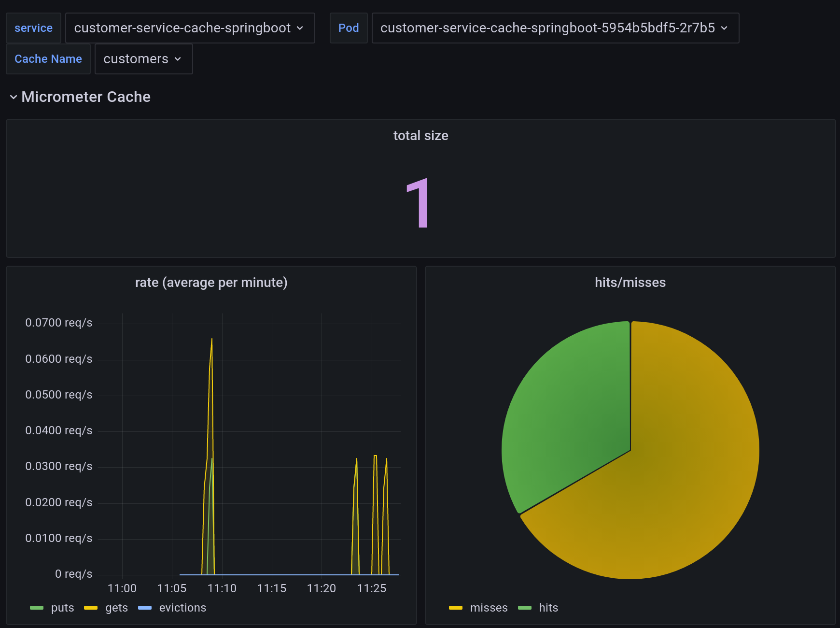The image size is (840, 628).
Task: Open the hits/misses panel title menu
Action: [630, 283]
